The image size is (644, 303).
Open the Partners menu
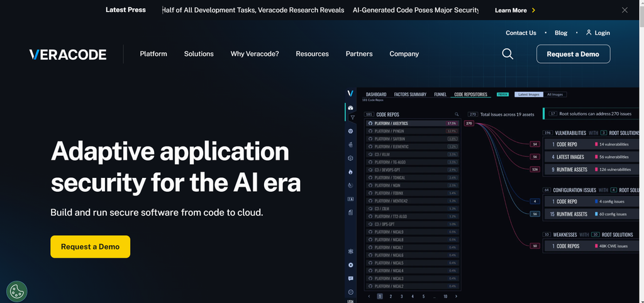359,54
